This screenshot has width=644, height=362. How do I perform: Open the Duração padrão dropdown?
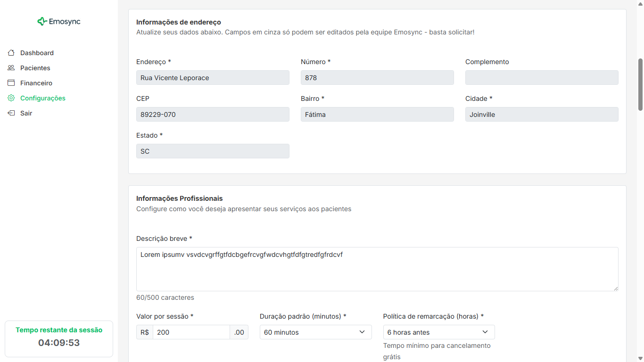(315, 332)
